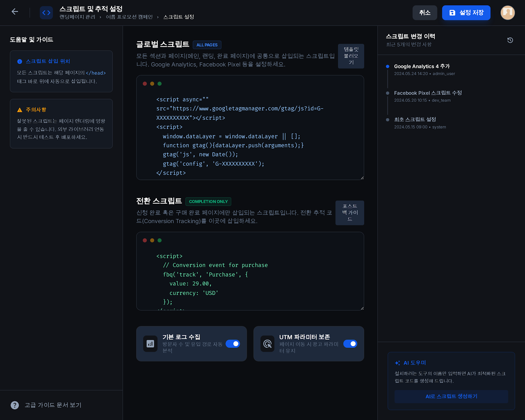525x420 pixels.
Task: Select Google Analytics 4 추가 history entry
Action: tap(422, 66)
